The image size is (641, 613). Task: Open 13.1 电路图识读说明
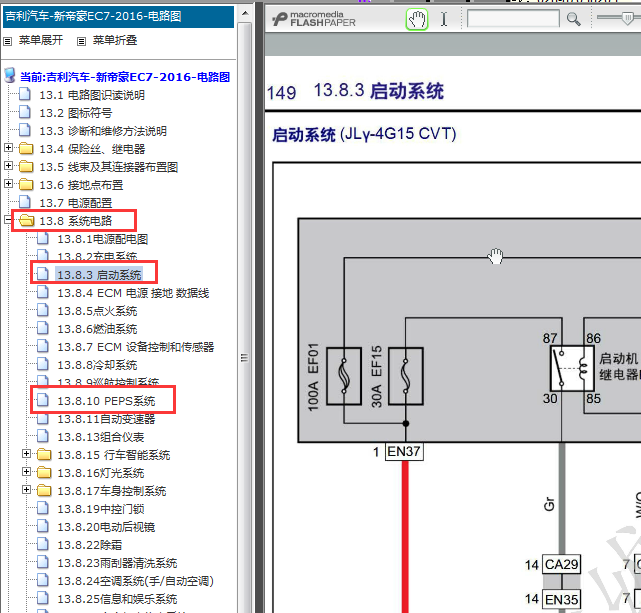92,95
